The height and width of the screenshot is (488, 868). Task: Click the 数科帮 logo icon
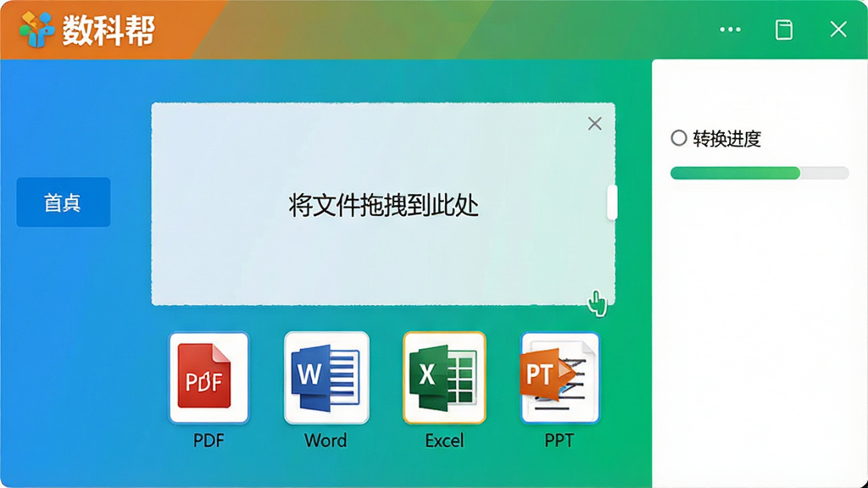pos(36,30)
